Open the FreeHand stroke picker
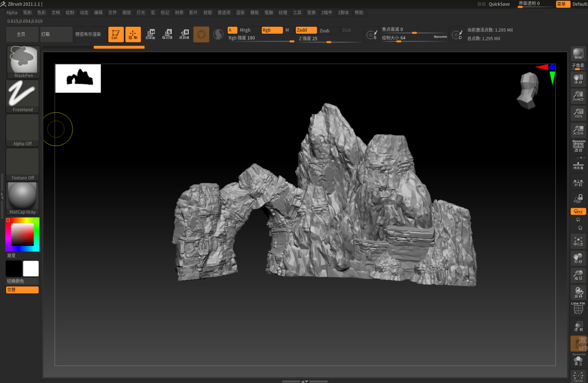The height and width of the screenshot is (383, 588). point(22,96)
